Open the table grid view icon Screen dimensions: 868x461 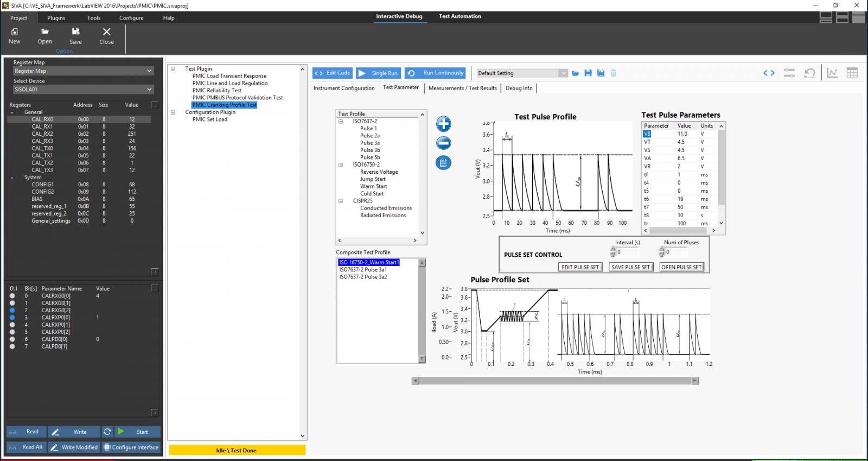pyautogui.click(x=852, y=73)
